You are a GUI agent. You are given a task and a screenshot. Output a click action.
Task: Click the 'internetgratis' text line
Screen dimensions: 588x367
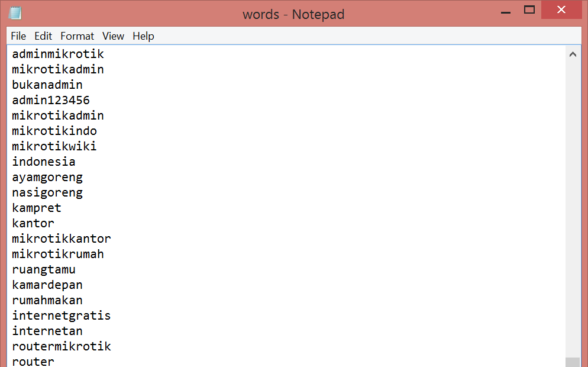(62, 316)
